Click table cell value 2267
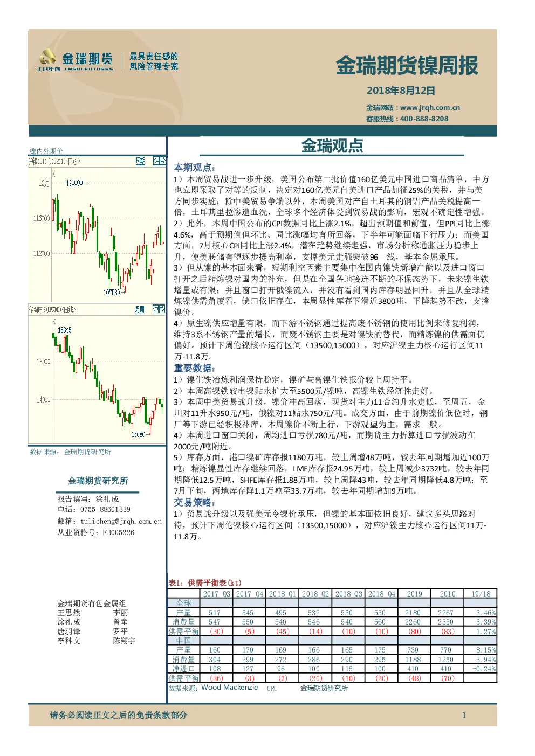Image resolution: width=535 pixels, height=756 pixels. click(x=445, y=613)
